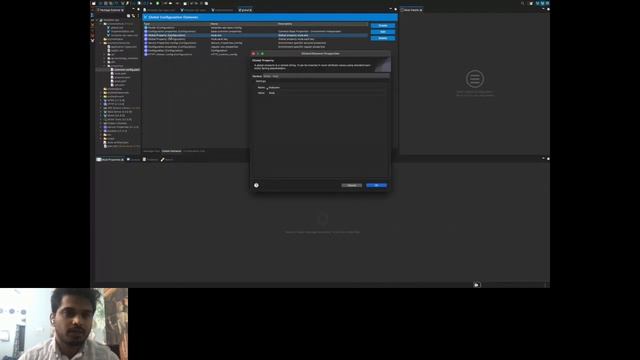Click the status bar icon at bottom right

click(476, 285)
